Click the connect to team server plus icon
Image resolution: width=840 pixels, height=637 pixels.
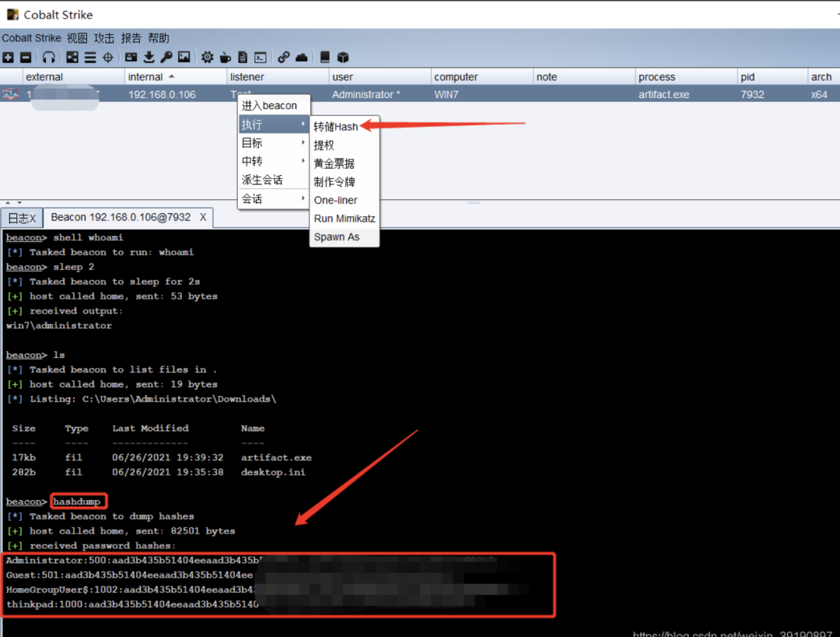click(x=8, y=58)
